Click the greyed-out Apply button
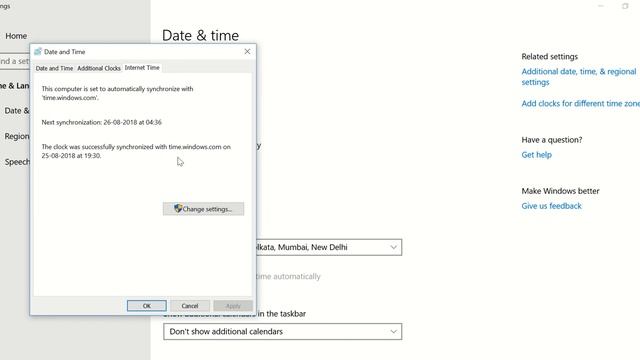The width and height of the screenshot is (640, 360). coord(233,306)
